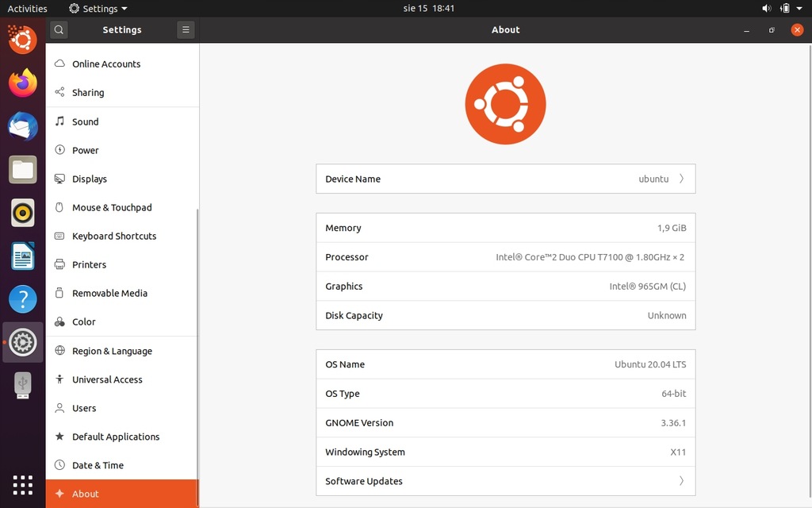Click the clock showing sie 15 18:41
Screen dimensions: 812x508
(429, 8)
